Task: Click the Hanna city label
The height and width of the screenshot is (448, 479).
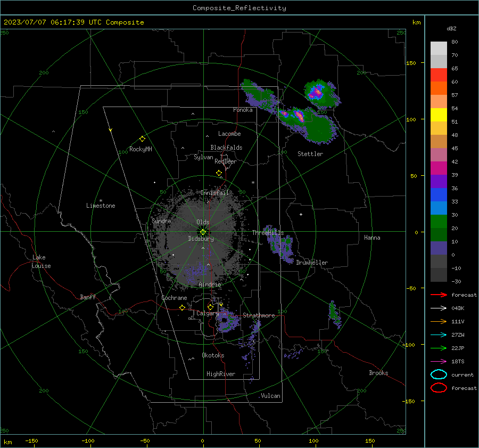Action: pyautogui.click(x=372, y=238)
